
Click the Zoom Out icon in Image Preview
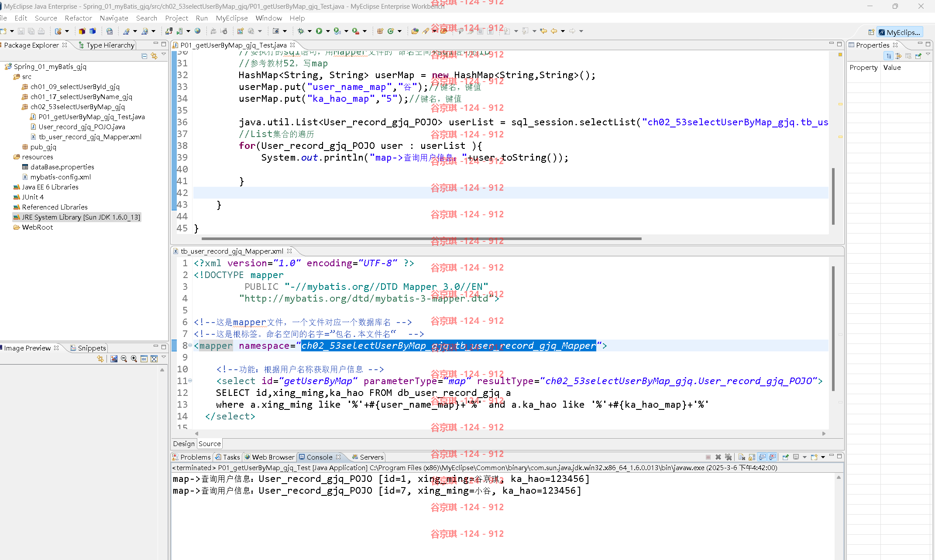pyautogui.click(x=124, y=359)
